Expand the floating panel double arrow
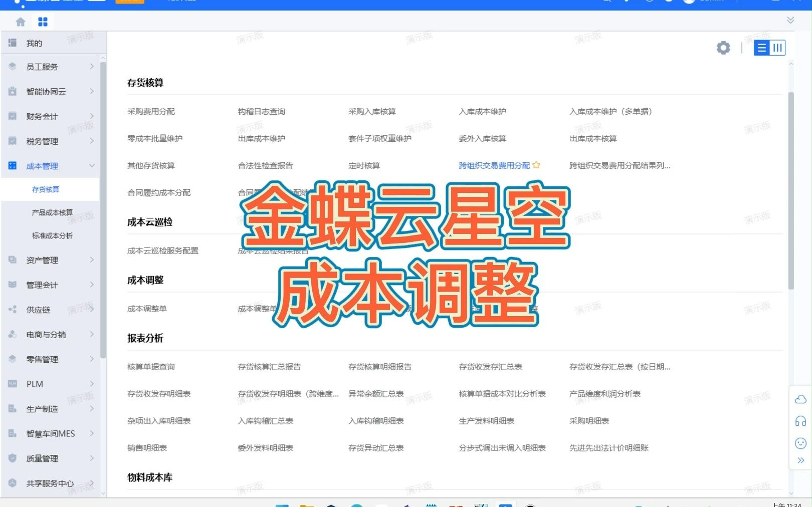 click(x=800, y=460)
